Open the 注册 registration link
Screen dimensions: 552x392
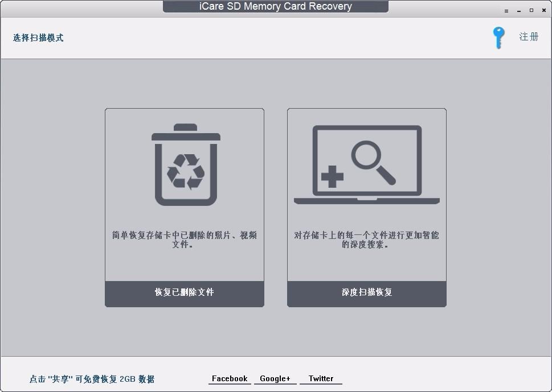[529, 36]
